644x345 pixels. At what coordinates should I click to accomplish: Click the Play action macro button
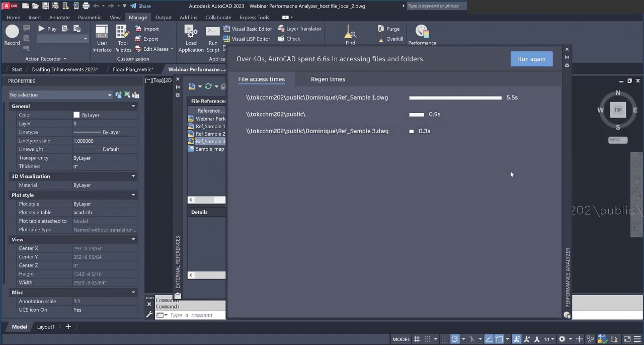(47, 29)
